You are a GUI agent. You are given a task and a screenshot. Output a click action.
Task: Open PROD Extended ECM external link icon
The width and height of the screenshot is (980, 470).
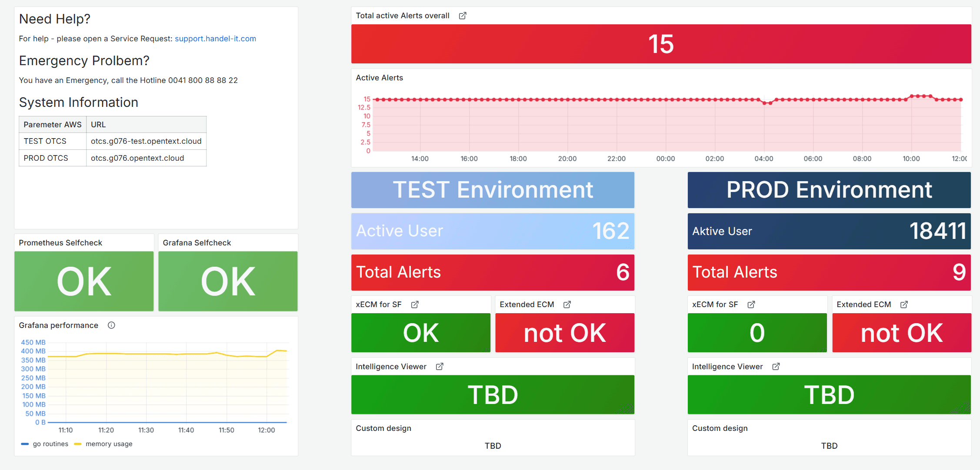coord(904,305)
